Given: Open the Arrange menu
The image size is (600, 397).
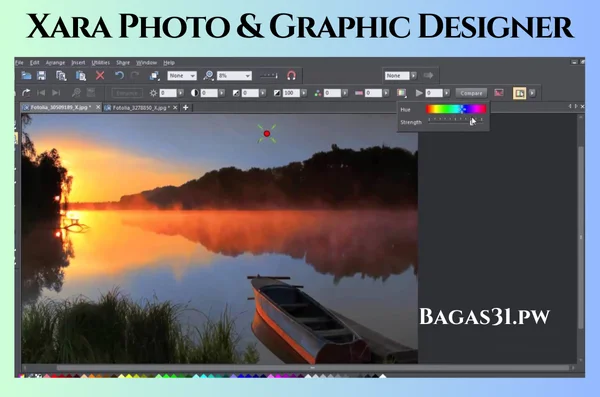Looking at the screenshot, I should 55,62.
